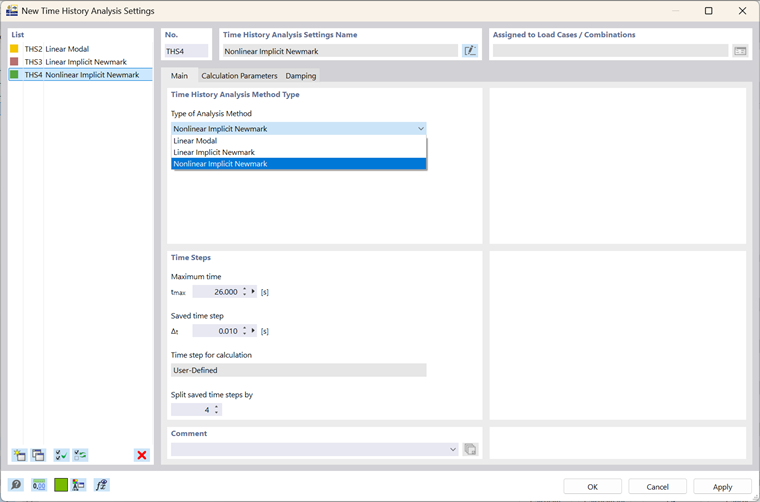Choose Nonlinear Implicit Newmark from dropdown list
This screenshot has width=760, height=502.
point(299,164)
